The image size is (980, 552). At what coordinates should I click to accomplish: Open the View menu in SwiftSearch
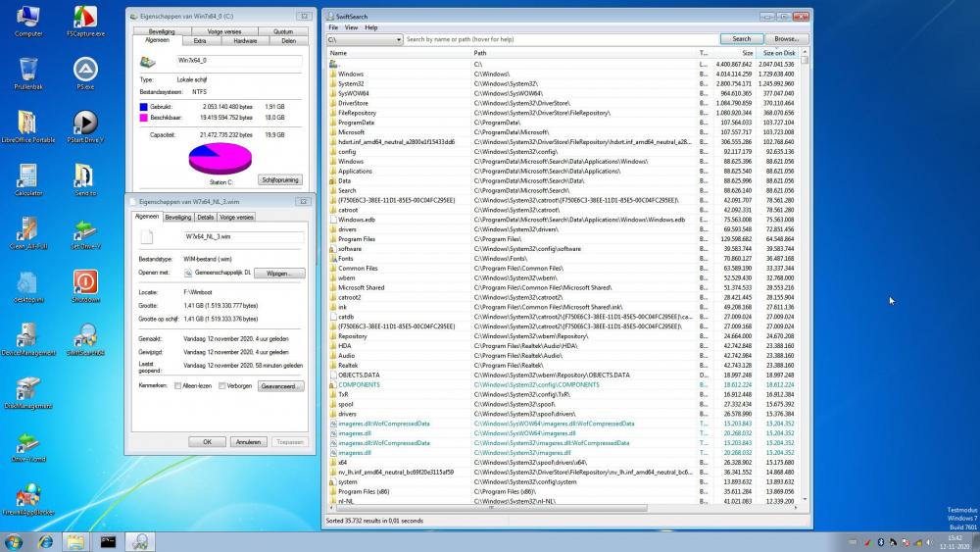[351, 27]
